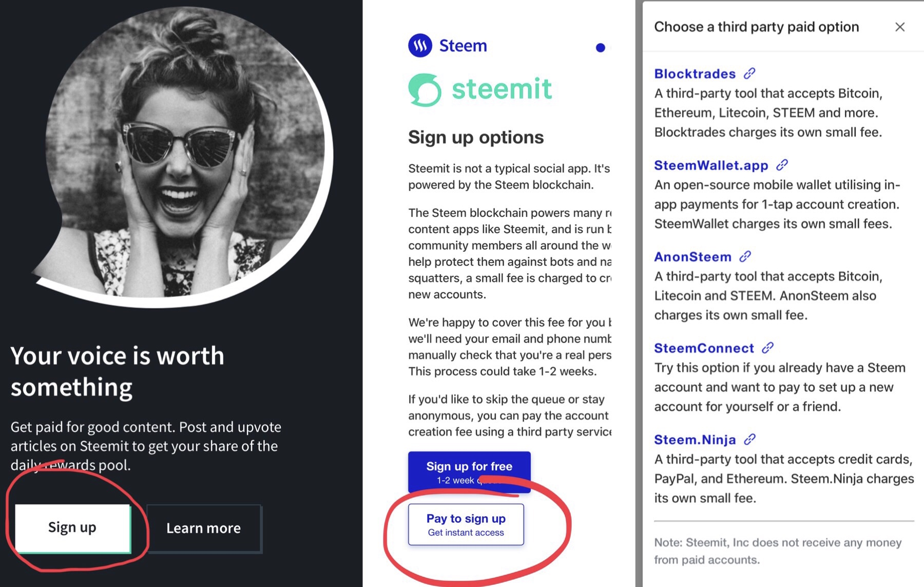Click the note about Steemit, Inc not receiving money

tap(778, 551)
